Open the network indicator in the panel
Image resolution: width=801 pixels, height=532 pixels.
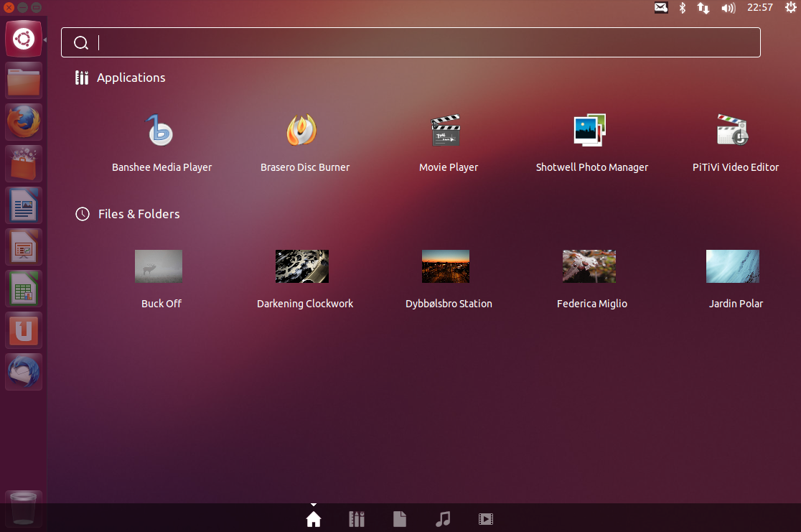(702, 8)
